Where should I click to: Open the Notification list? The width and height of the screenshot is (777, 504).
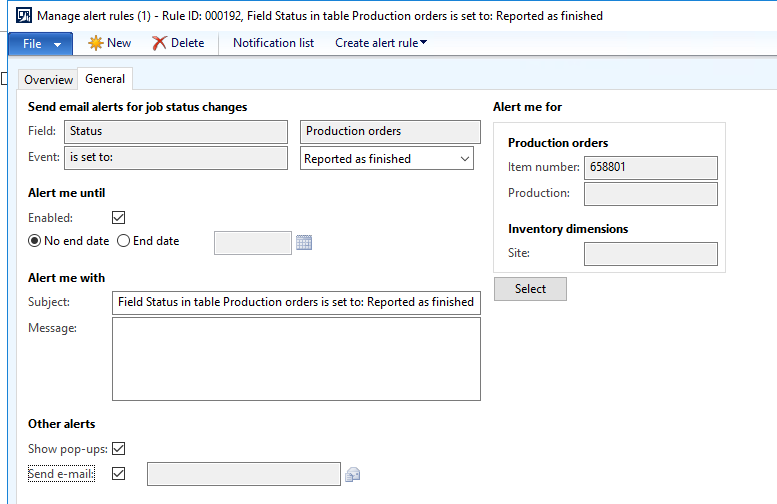coord(274,43)
